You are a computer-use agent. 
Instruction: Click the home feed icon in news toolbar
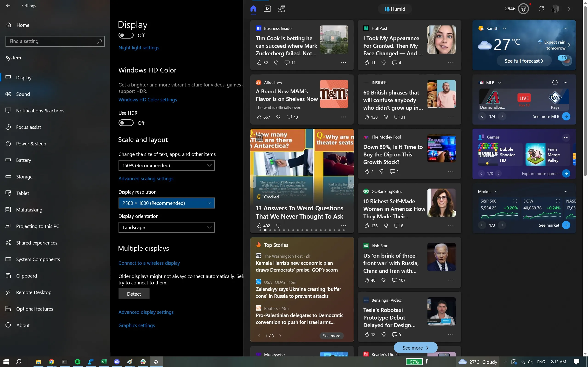[253, 8]
